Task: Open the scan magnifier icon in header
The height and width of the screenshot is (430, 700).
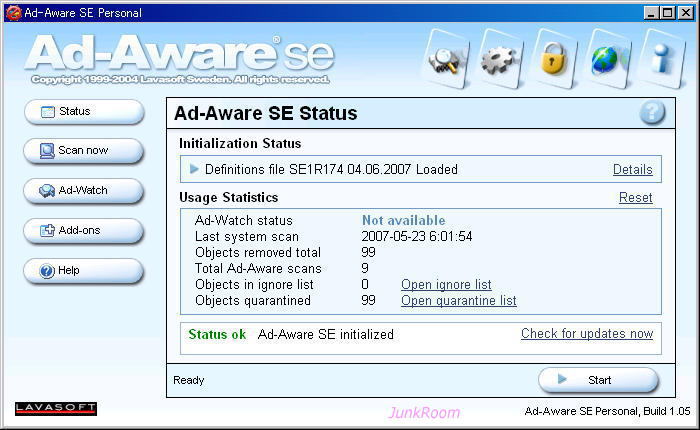Action: [x=446, y=59]
